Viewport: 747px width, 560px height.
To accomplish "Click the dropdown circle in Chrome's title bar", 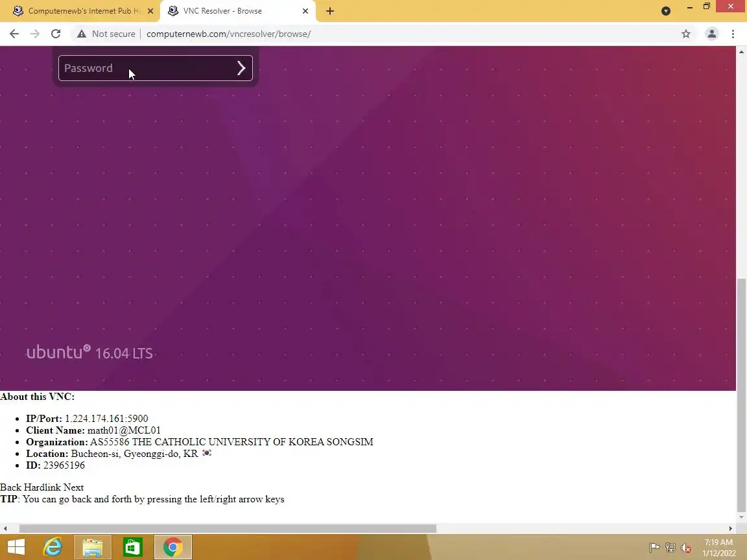I will point(666,11).
